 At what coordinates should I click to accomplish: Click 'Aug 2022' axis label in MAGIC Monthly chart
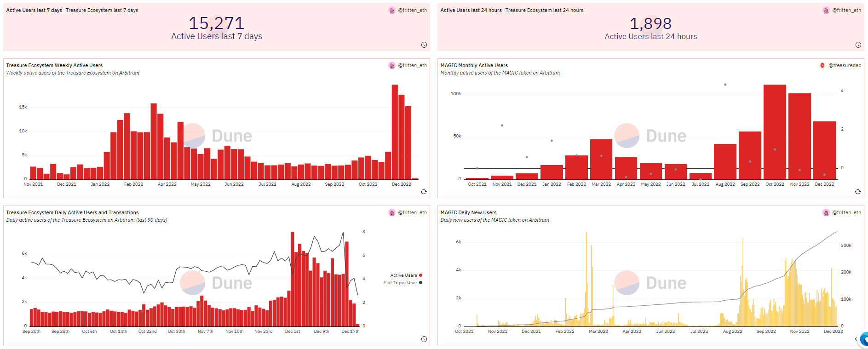coord(725,184)
